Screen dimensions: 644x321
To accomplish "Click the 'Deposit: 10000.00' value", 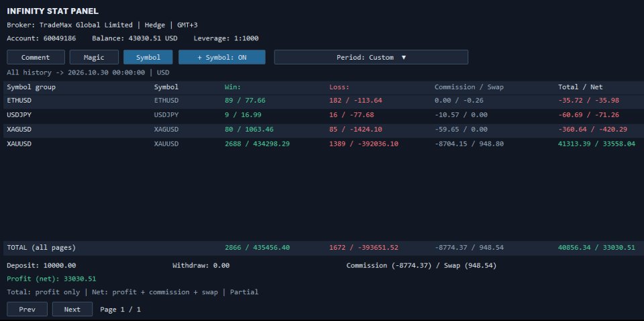I will (41, 265).
